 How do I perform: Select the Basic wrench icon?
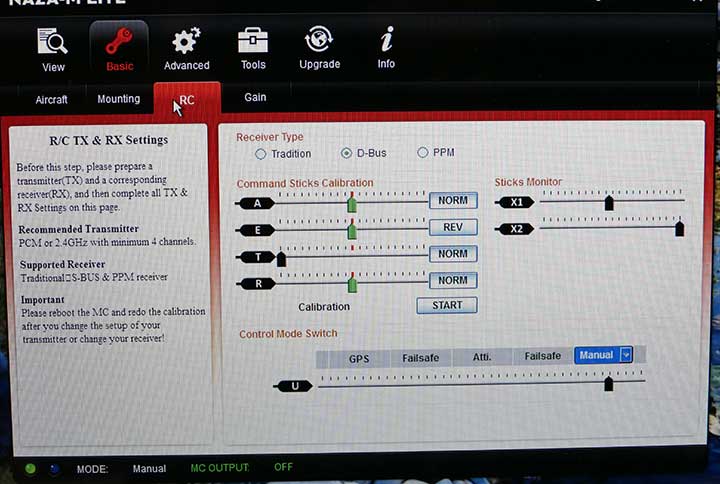(119, 41)
